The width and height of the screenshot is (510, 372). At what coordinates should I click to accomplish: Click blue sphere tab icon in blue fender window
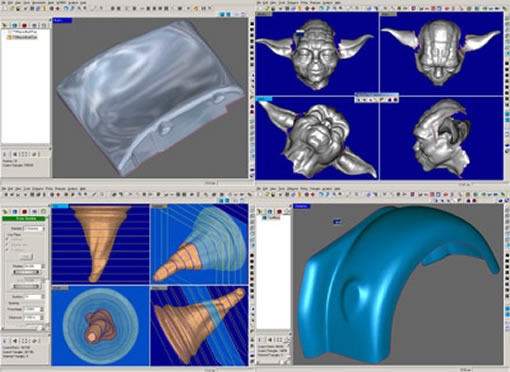(x=270, y=212)
